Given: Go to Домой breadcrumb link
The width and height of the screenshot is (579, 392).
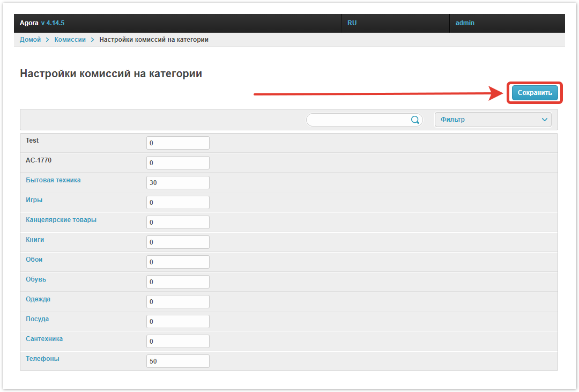Looking at the screenshot, I should pos(30,40).
